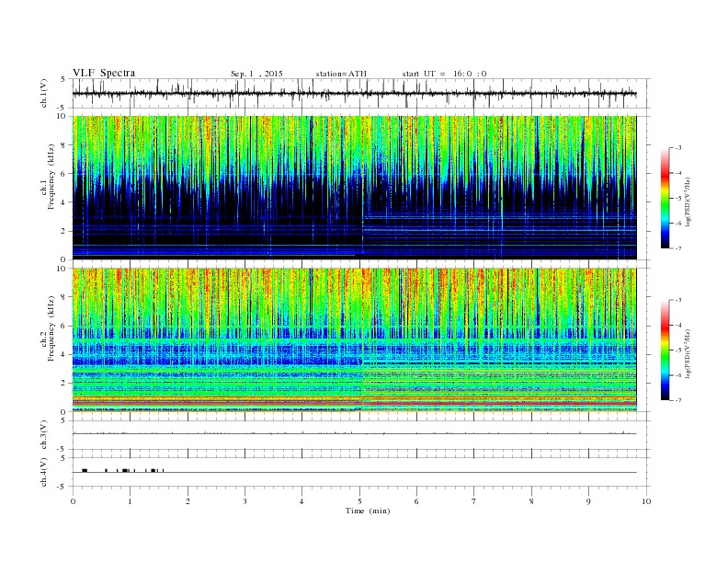Click the ch.3 voltage waveform trace
Viewport: 728px width, 563px height.
click(354, 433)
